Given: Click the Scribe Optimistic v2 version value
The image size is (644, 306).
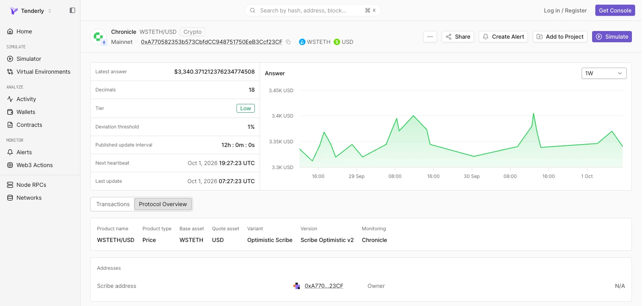Looking at the screenshot, I should 327,240.
